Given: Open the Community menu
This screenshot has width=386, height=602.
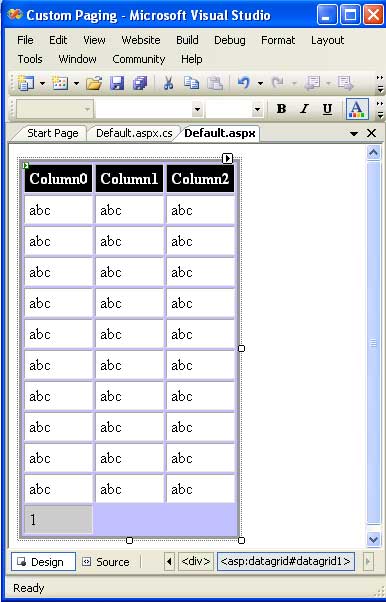Looking at the screenshot, I should pyautogui.click(x=139, y=59).
